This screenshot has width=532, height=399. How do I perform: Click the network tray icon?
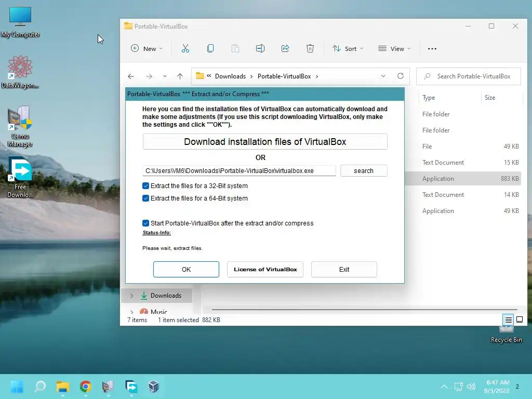tap(458, 387)
